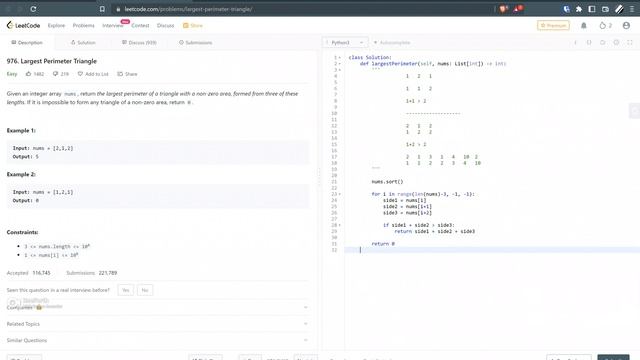Click the editor info icon
Screen dimensions: 640x360
click(576, 42)
